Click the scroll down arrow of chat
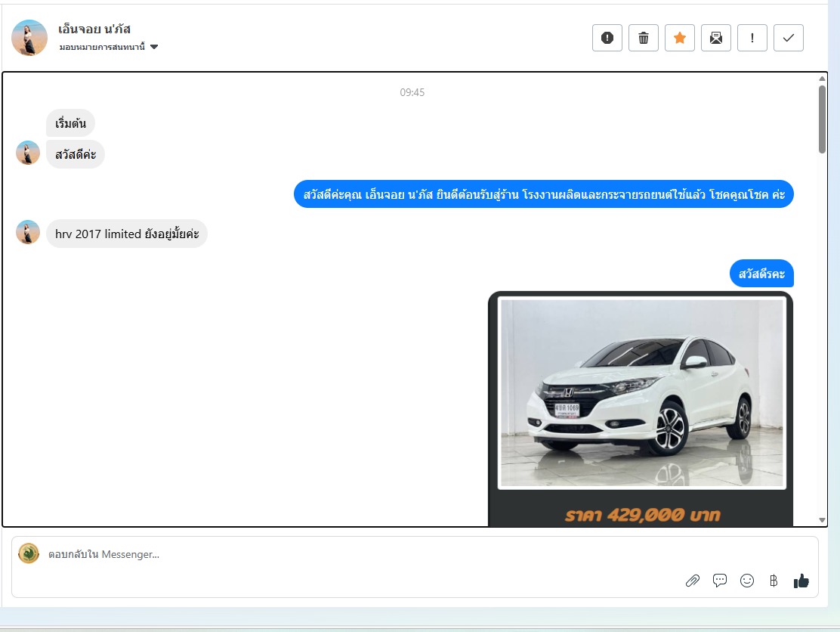 pos(822,520)
